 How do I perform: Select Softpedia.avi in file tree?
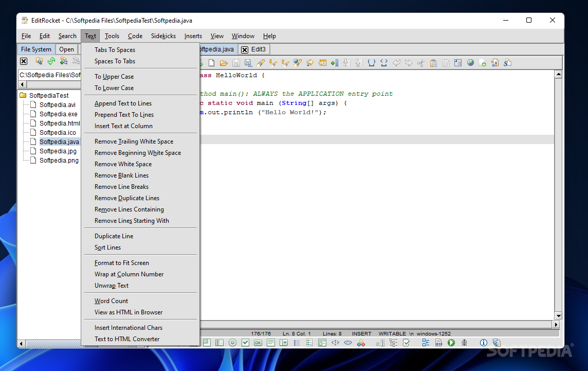click(x=58, y=105)
